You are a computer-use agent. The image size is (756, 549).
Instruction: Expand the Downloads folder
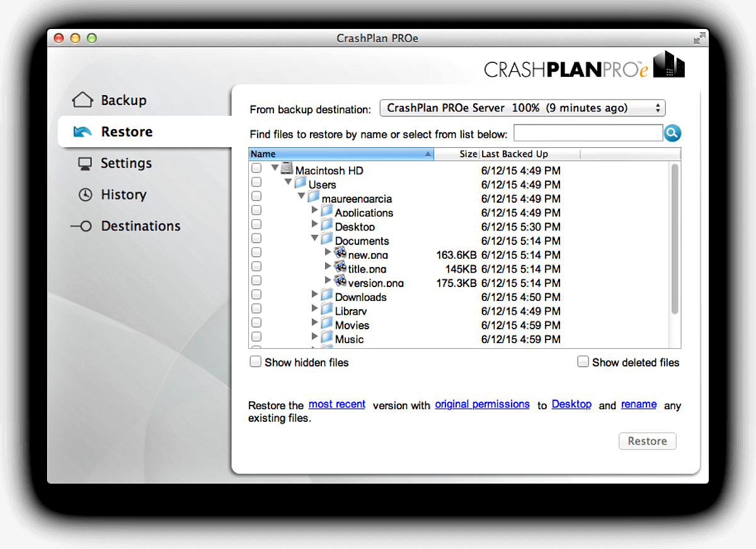pos(314,293)
